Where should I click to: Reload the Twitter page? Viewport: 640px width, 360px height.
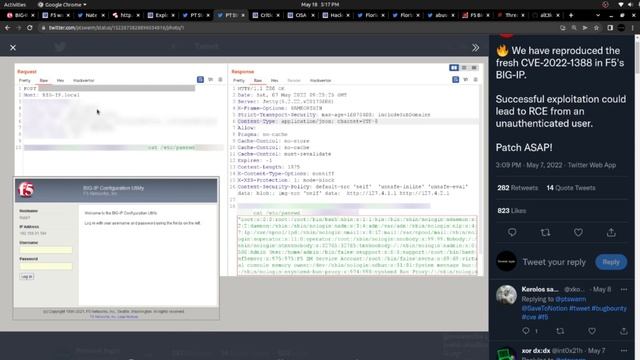[30, 28]
